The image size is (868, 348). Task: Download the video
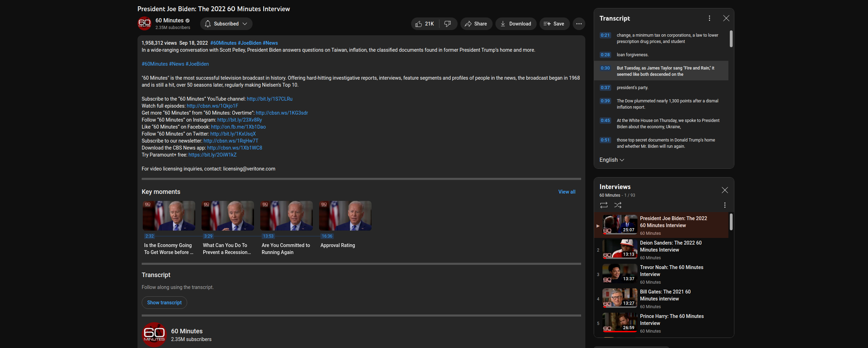516,24
